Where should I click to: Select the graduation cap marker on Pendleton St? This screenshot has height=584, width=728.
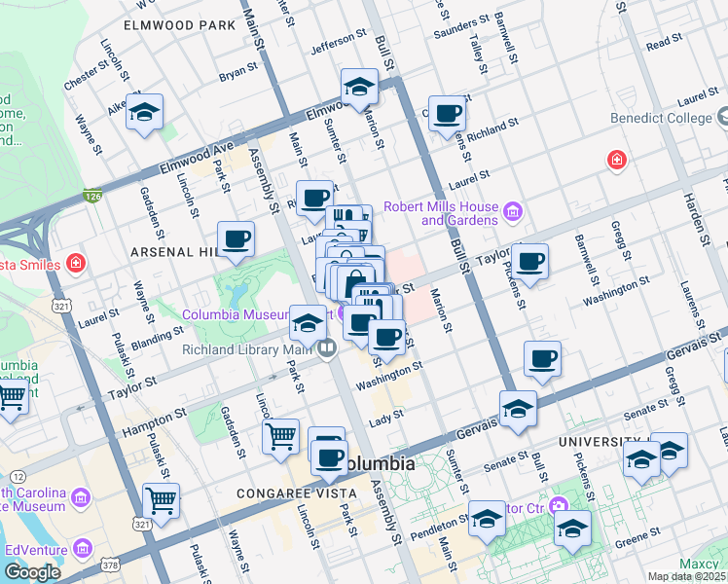[x=487, y=520]
